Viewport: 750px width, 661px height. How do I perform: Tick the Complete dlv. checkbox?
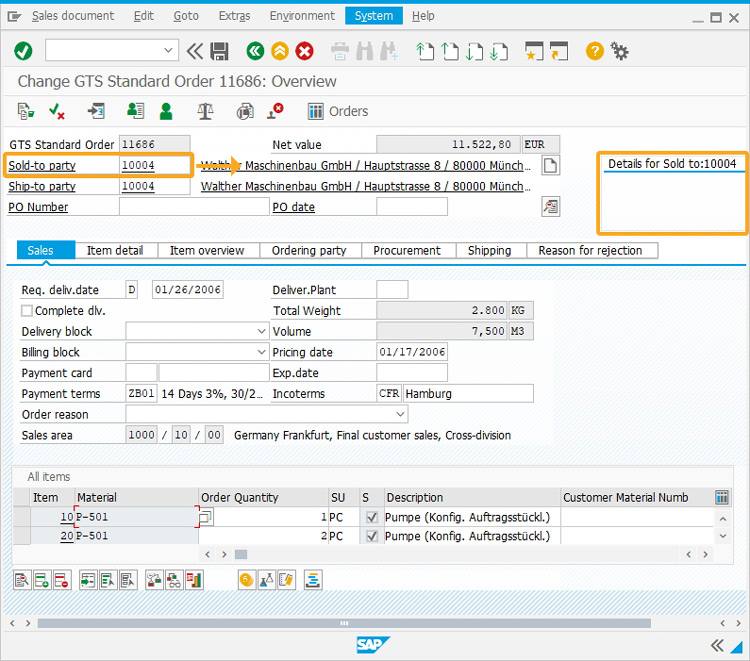pyautogui.click(x=27, y=310)
